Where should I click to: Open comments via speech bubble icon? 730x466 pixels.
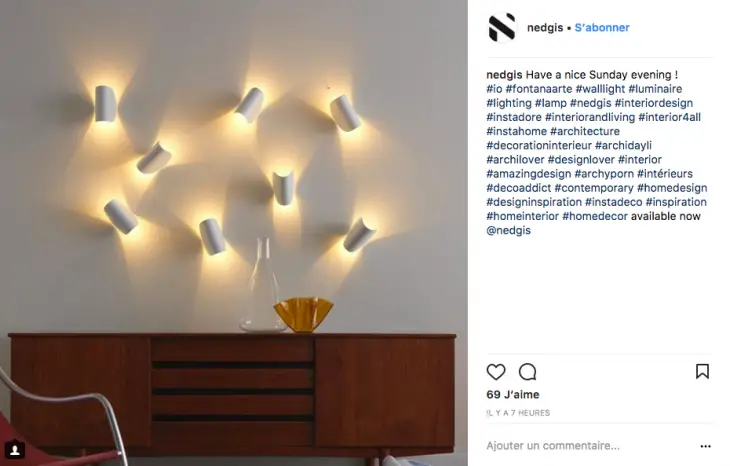pos(527,372)
